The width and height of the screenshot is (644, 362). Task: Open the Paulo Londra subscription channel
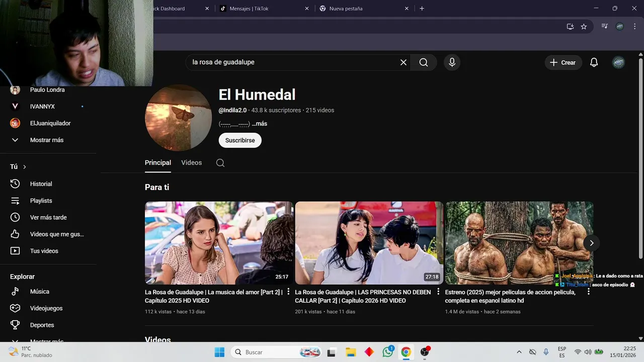(48, 90)
